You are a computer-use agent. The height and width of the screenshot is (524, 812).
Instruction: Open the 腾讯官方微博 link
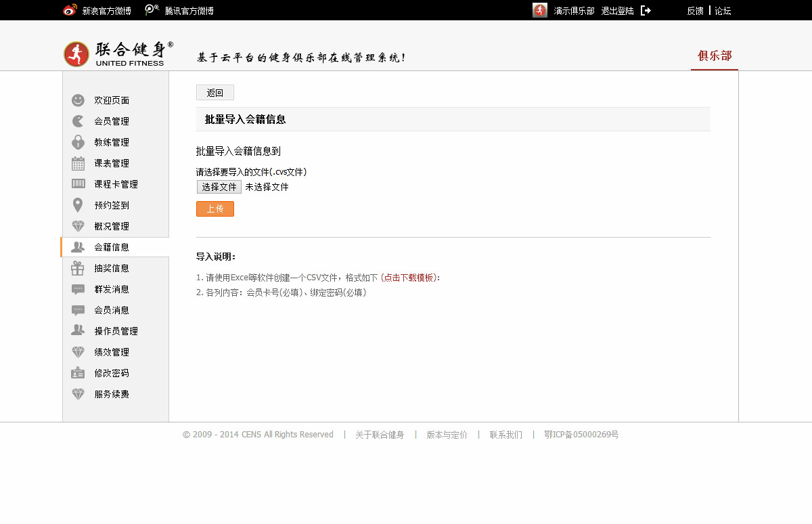(189, 11)
